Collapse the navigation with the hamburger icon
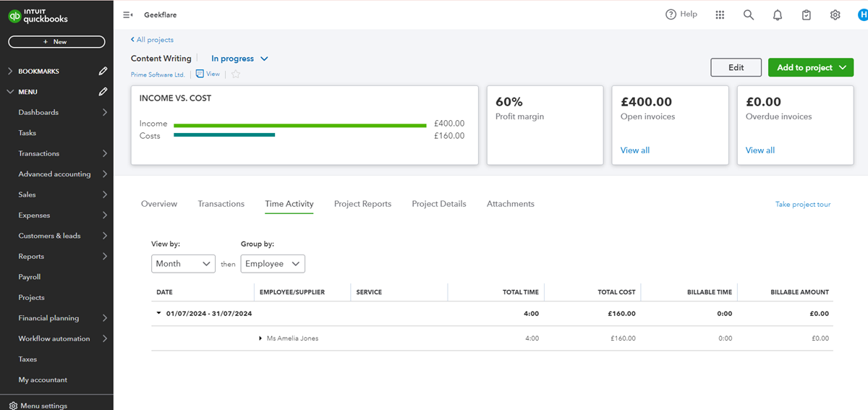 click(x=128, y=14)
